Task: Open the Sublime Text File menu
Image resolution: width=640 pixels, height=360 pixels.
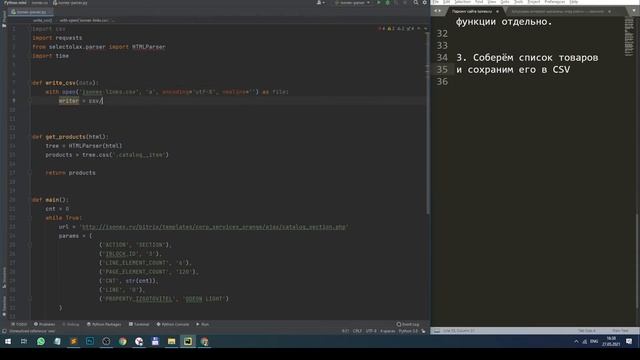Action: click(x=436, y=2)
